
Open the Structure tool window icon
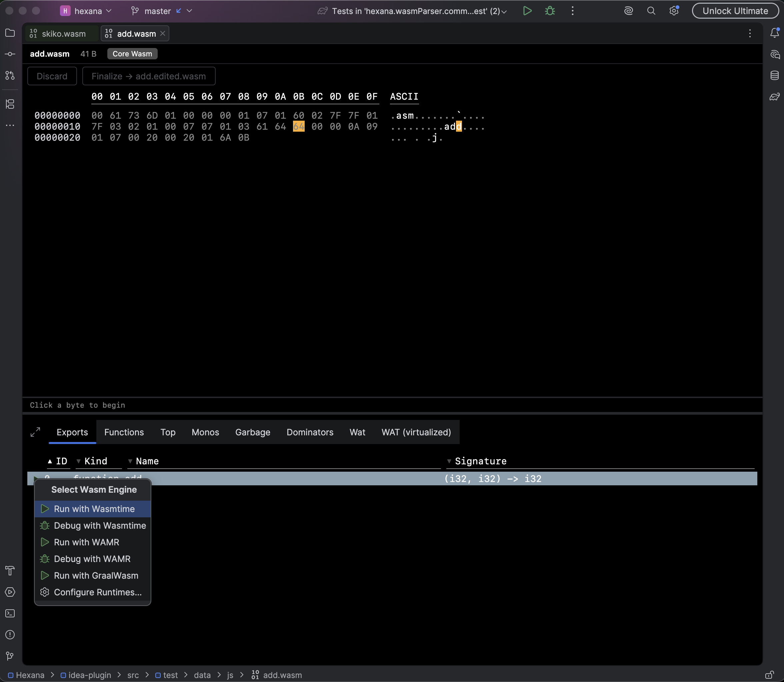click(10, 104)
